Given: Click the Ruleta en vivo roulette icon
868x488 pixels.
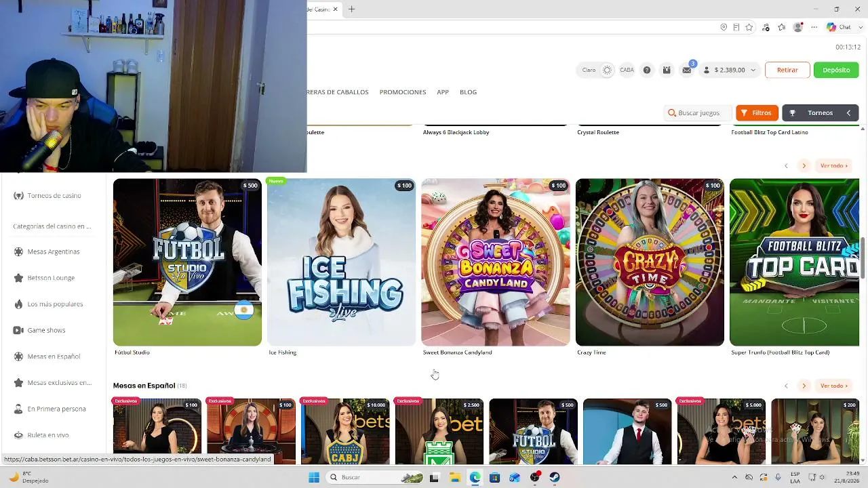Looking at the screenshot, I should [18, 435].
